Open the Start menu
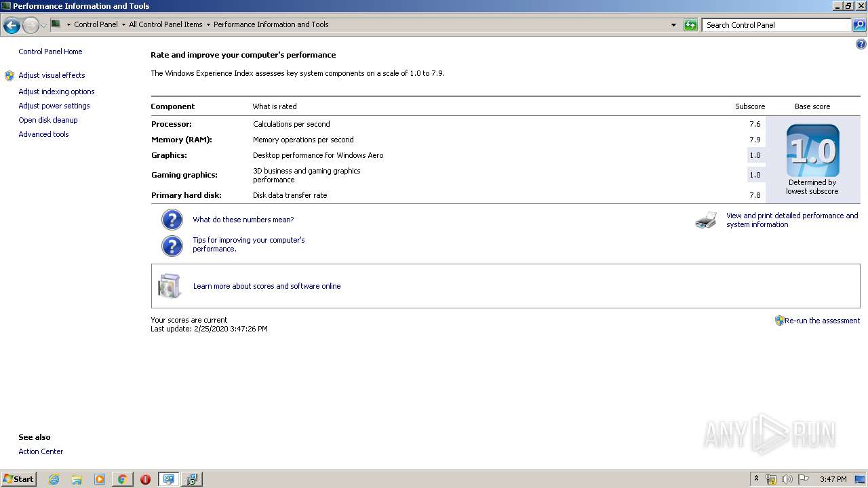 coord(19,479)
